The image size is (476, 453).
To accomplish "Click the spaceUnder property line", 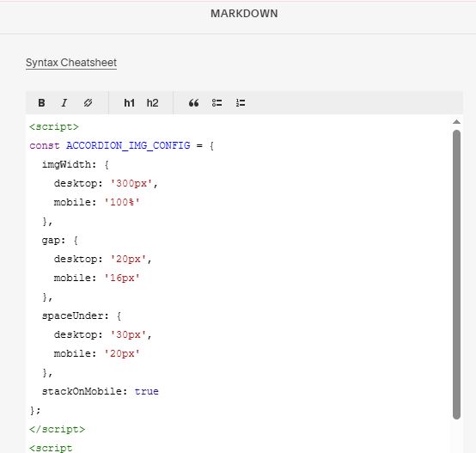I will [x=82, y=315].
